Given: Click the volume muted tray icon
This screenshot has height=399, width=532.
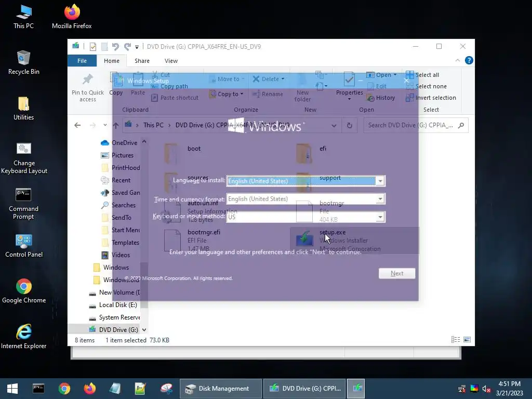Looking at the screenshot, I should coord(486,389).
